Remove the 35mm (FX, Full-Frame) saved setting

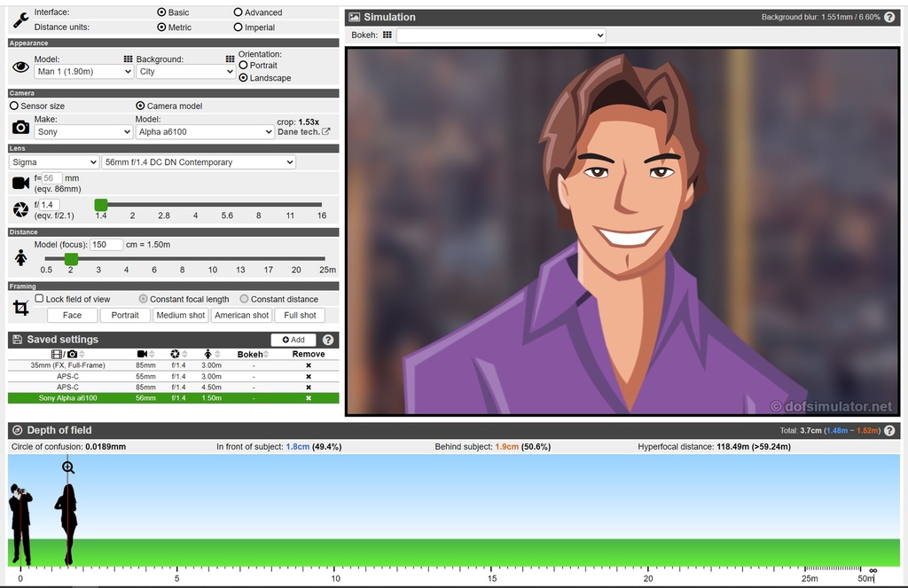(x=309, y=365)
